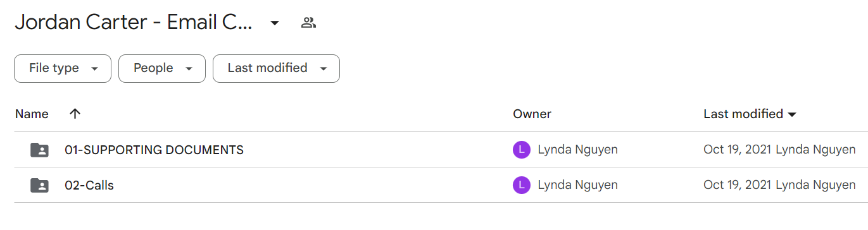Select the 02-Calls folder name
Viewport: 868px width, 230px height.
[x=89, y=185]
